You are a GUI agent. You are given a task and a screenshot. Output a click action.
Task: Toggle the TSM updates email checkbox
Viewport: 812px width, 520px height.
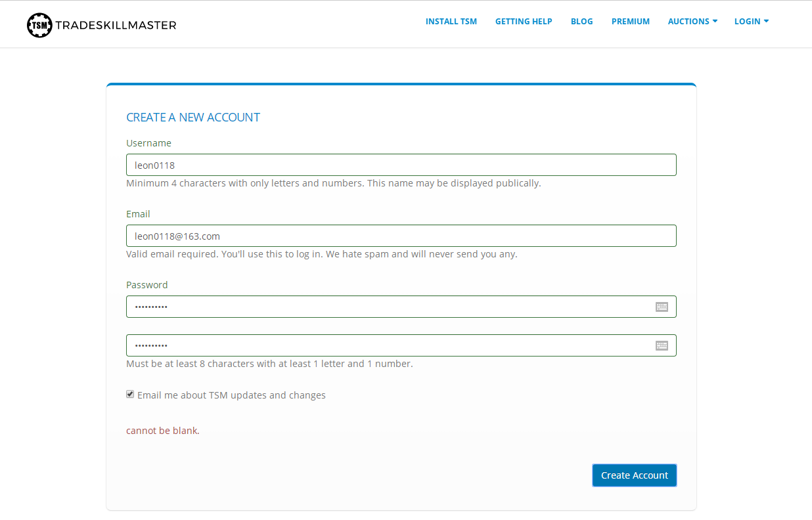click(x=130, y=395)
